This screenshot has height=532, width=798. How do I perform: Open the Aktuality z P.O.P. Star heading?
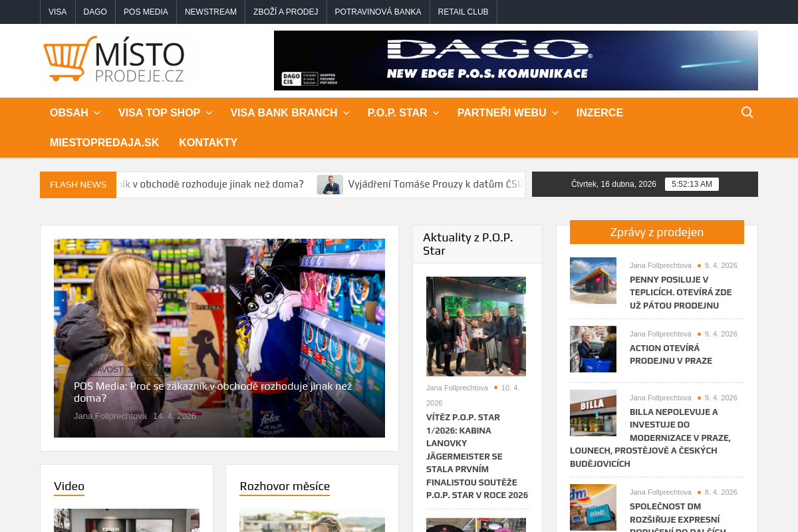(468, 244)
